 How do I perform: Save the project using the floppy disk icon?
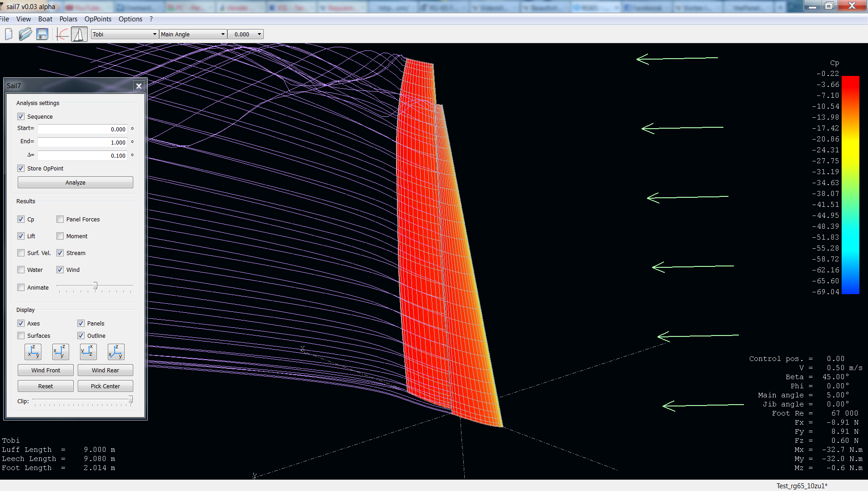[42, 35]
